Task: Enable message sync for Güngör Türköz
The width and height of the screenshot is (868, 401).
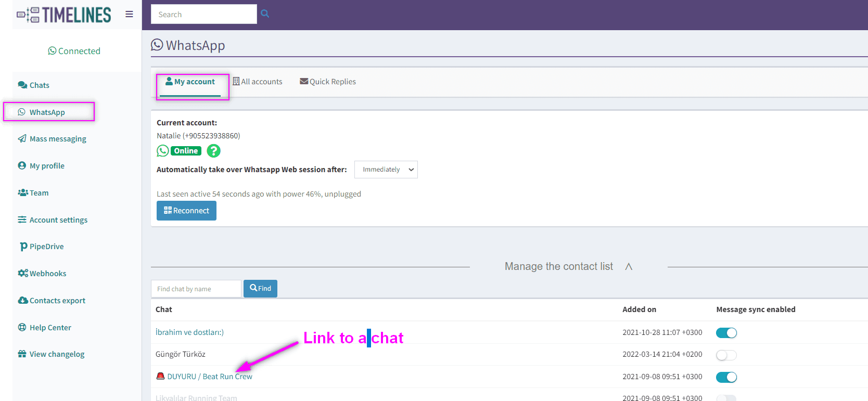Action: click(726, 355)
